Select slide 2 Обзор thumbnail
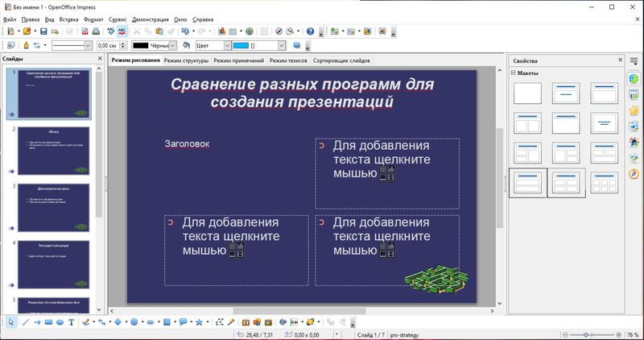The height and width of the screenshot is (340, 644). [x=53, y=151]
